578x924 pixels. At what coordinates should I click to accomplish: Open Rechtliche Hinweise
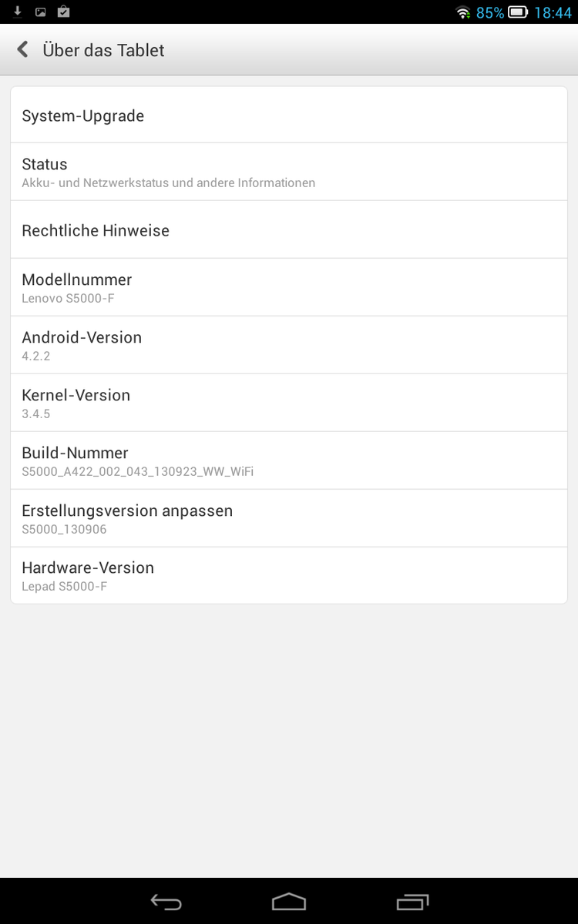pos(289,230)
